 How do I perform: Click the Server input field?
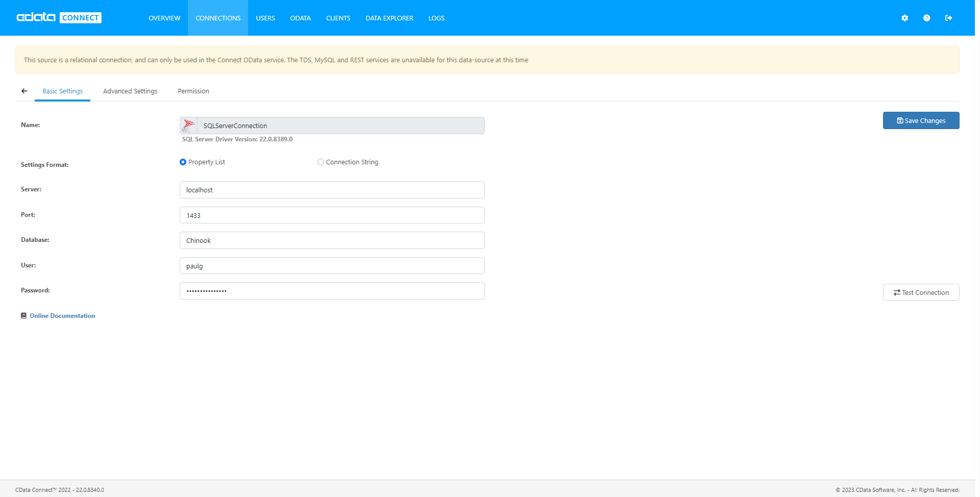[332, 190]
